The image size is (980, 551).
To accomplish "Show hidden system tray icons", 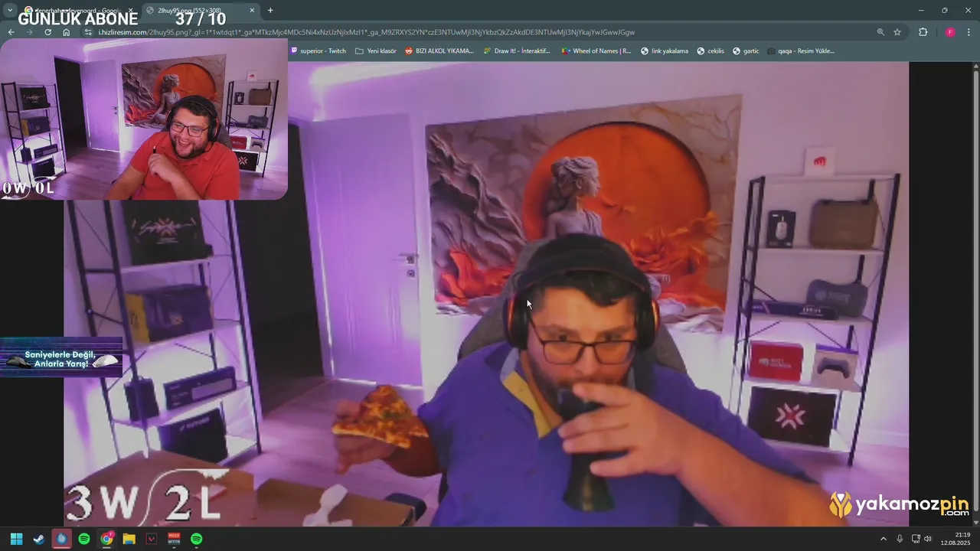I will 883,539.
